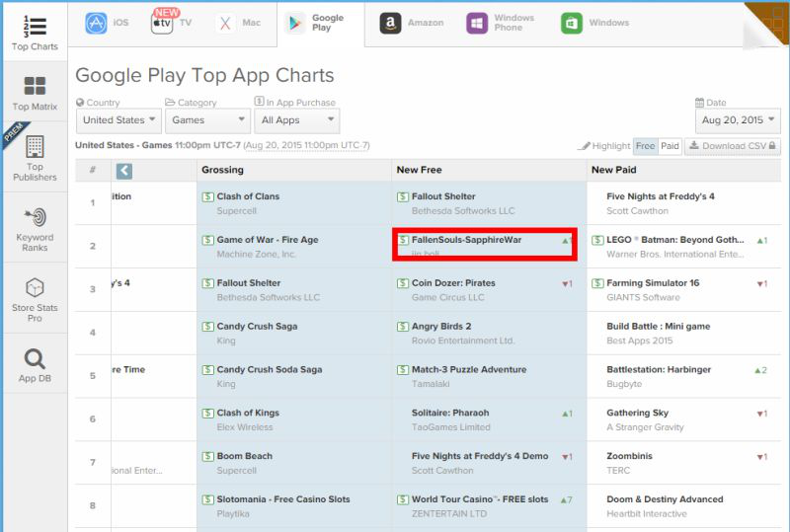Open Boom Beach listing
The height and width of the screenshot is (532, 790).
coord(244,456)
